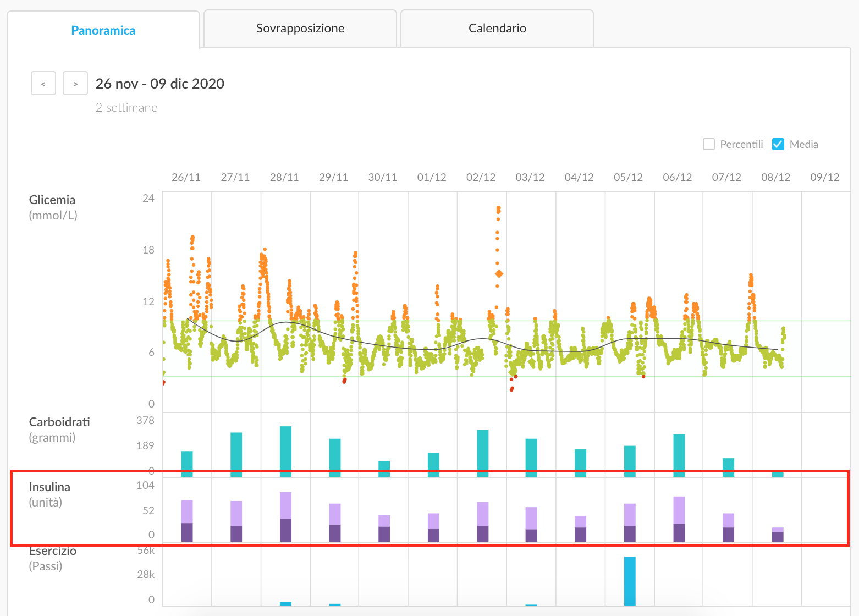Select the 02/12 date column header

(x=481, y=177)
